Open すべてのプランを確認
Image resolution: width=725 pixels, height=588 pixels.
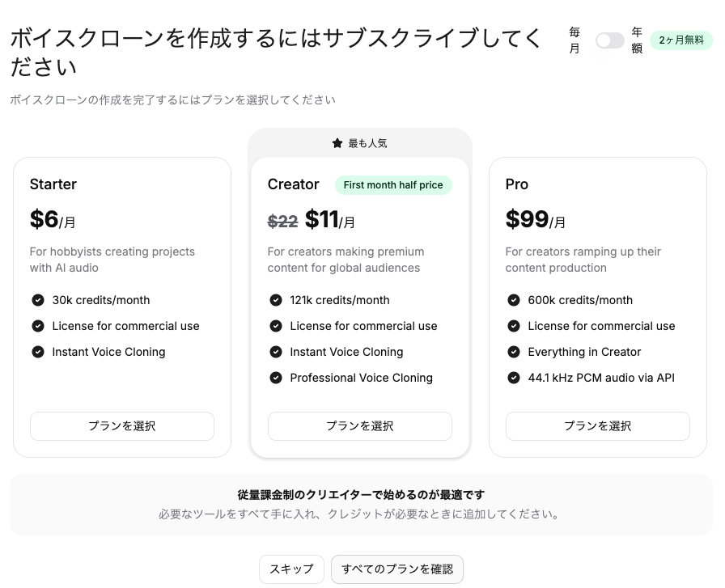pyautogui.click(x=397, y=569)
